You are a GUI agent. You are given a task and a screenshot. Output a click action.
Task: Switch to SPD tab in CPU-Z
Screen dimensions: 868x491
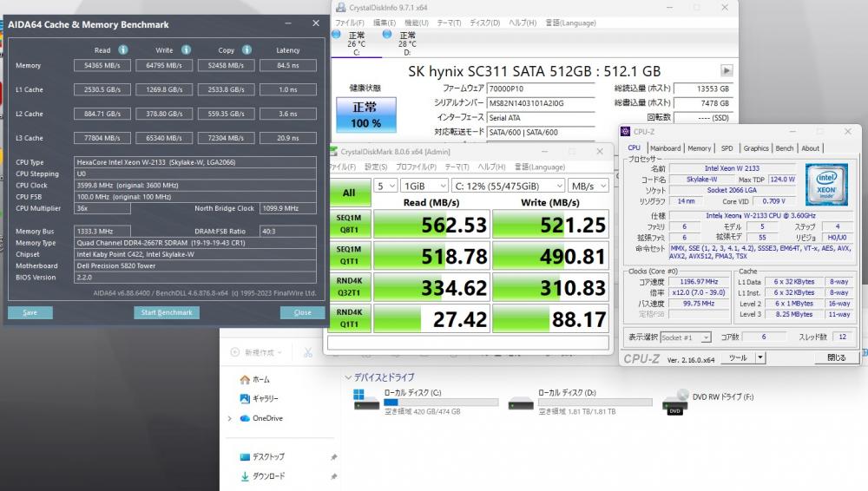pyautogui.click(x=727, y=148)
